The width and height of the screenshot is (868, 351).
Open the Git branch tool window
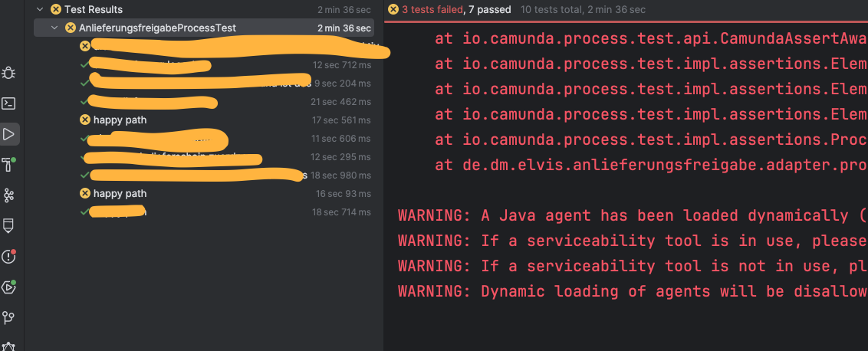pos(9,317)
